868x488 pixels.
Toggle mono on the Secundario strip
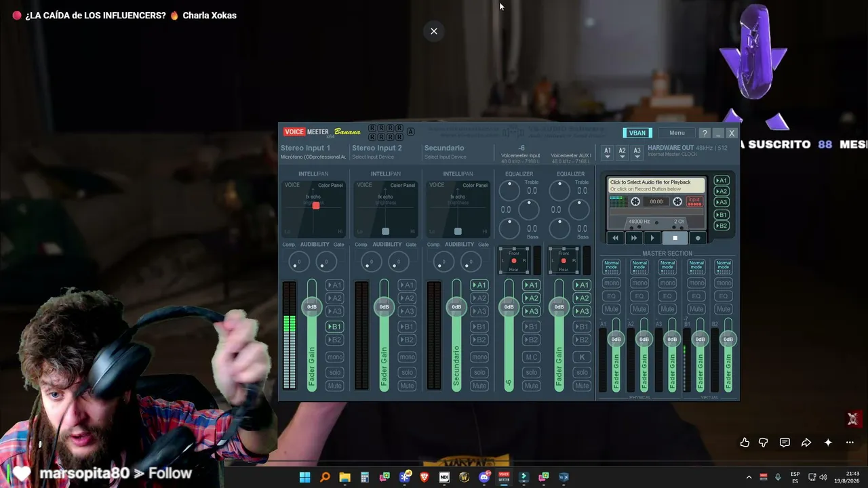[479, 357]
